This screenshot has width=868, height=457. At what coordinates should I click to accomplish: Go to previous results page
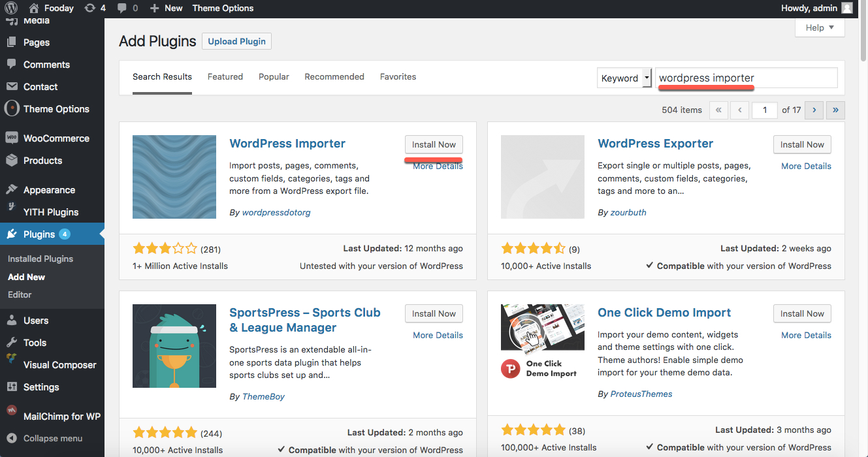tap(739, 110)
